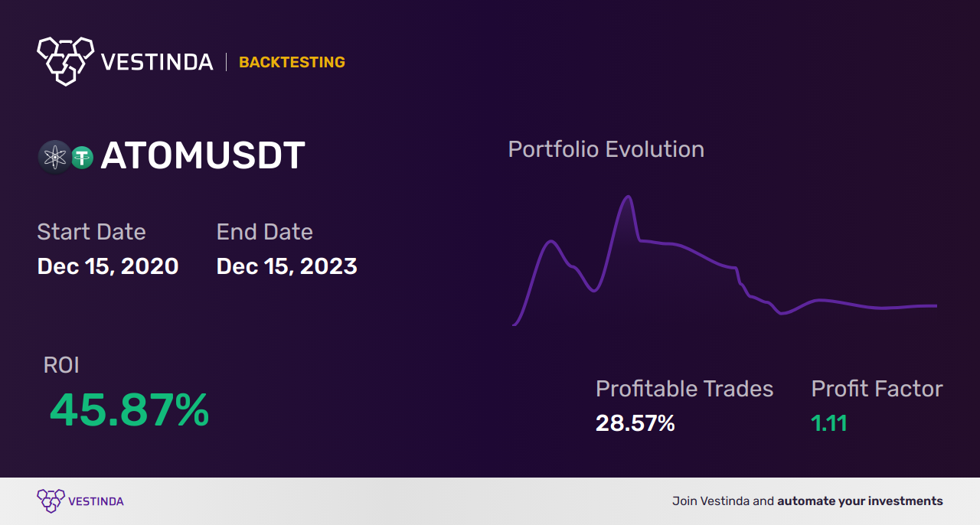Select the Dec 15, 2020 start date
The image size is (980, 525).
click(108, 266)
